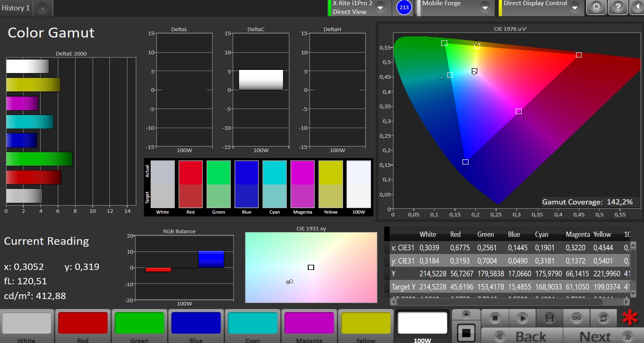Image resolution: width=644 pixels, height=343 pixels.
Task: Select the 100W measurement patch button
Action: coord(423,326)
